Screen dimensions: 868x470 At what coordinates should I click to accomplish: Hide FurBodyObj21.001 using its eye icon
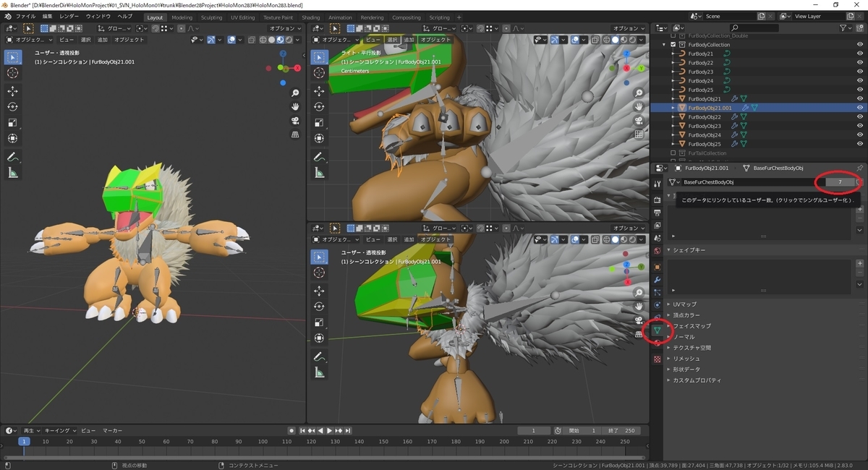(859, 108)
